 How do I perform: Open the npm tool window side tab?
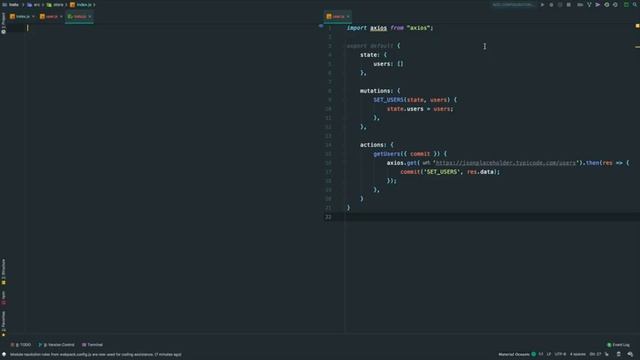(4, 298)
